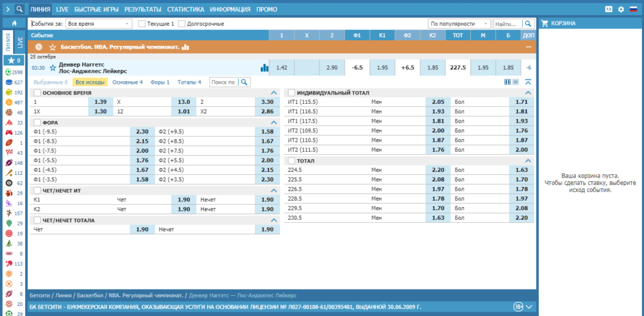Collapse all markets double-arrow icon

[528, 82]
